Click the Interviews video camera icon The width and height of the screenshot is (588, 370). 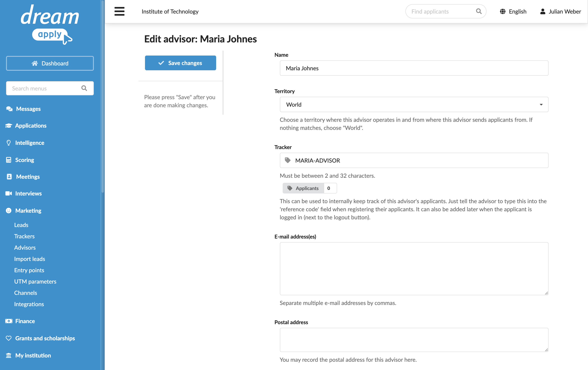(x=8, y=193)
